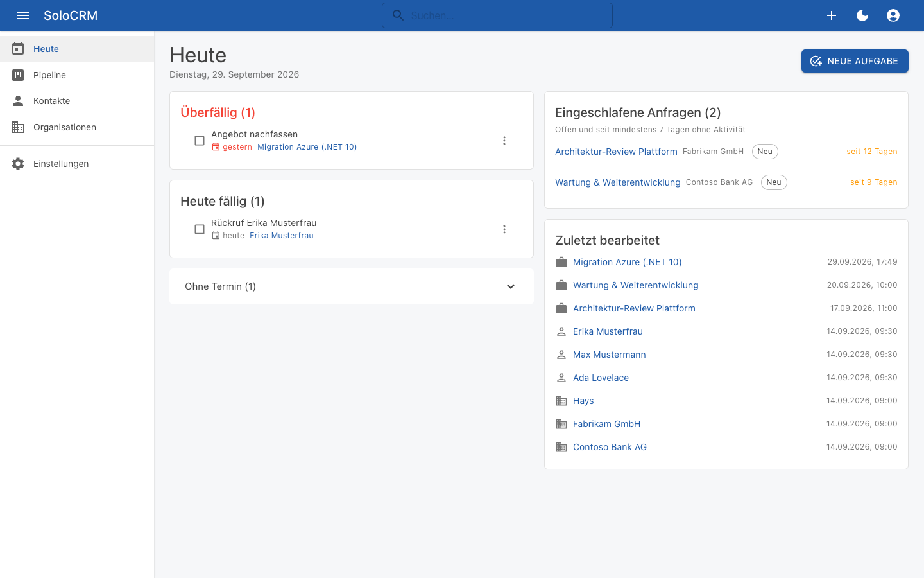This screenshot has width=924, height=578.
Task: Click the Neu chip beside Fabrikam GmbH
Action: tap(765, 152)
